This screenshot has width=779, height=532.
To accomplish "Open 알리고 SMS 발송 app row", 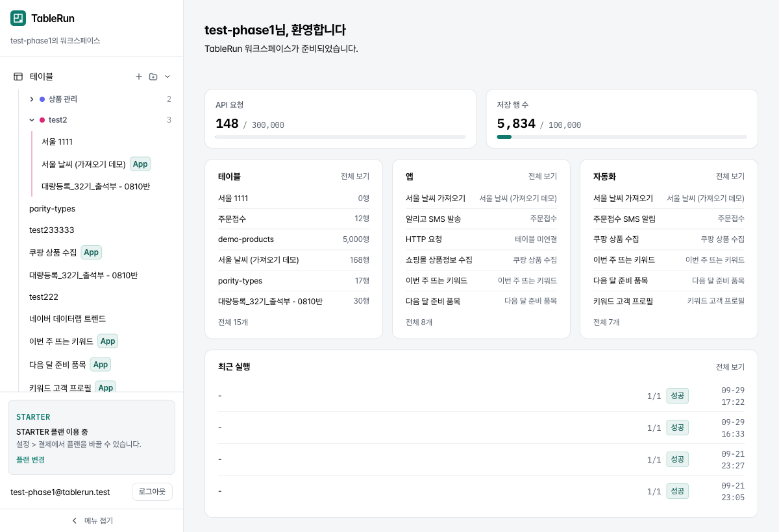I will [481, 219].
